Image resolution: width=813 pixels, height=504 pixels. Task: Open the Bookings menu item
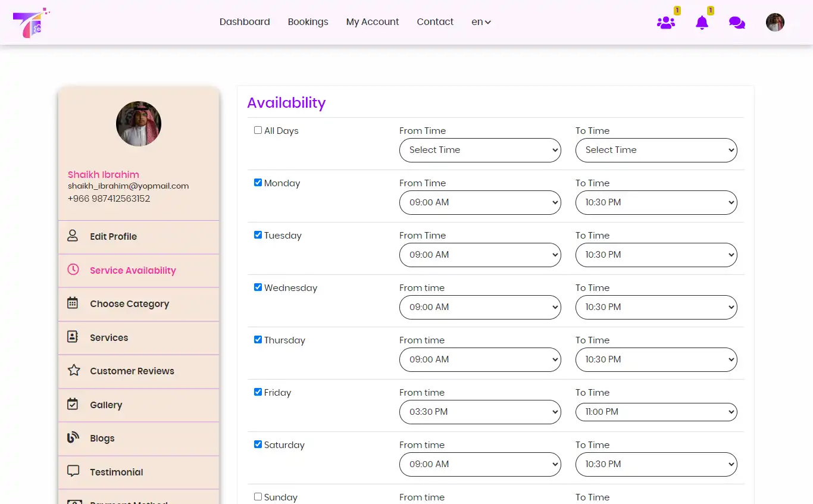308,21
